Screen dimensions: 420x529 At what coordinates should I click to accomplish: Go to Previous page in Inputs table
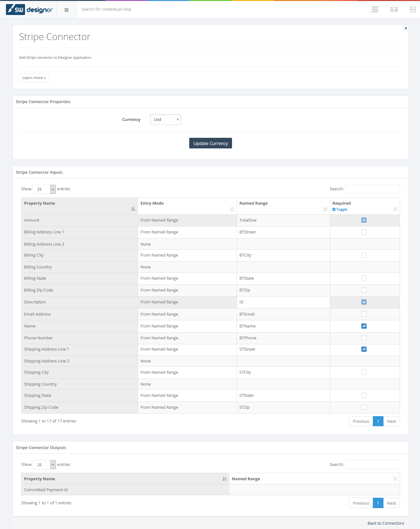361,421
